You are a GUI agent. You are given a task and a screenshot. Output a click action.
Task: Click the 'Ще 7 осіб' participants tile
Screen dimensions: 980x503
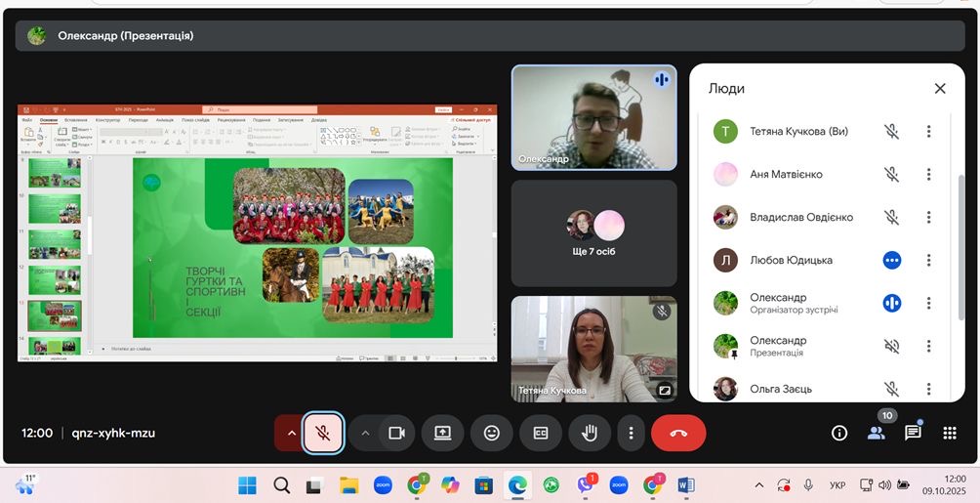(593, 233)
